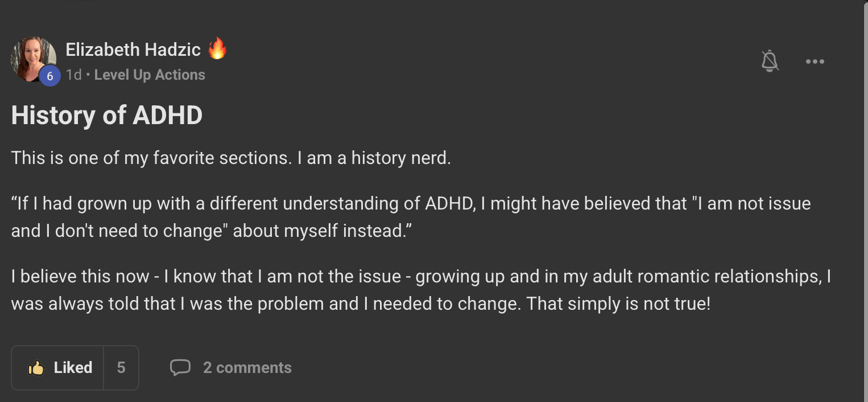Screen dimensions: 868x402
Task: Click the 'history nerd' opening sentence
Action: click(x=230, y=158)
